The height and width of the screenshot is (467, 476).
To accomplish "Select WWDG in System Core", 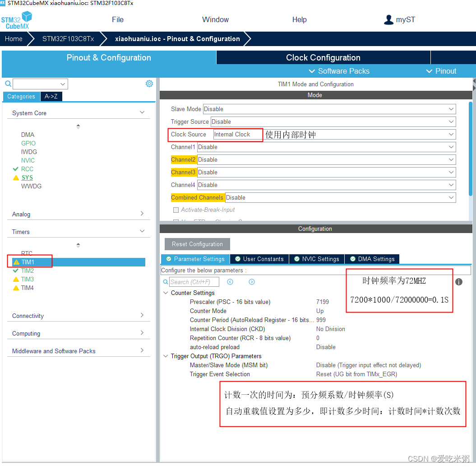I will point(31,186).
